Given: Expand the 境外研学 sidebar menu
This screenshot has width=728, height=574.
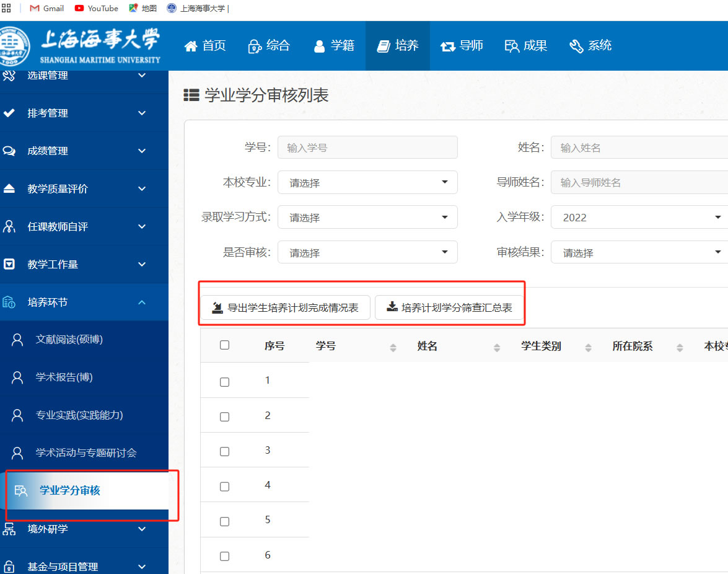Looking at the screenshot, I should 84,529.
